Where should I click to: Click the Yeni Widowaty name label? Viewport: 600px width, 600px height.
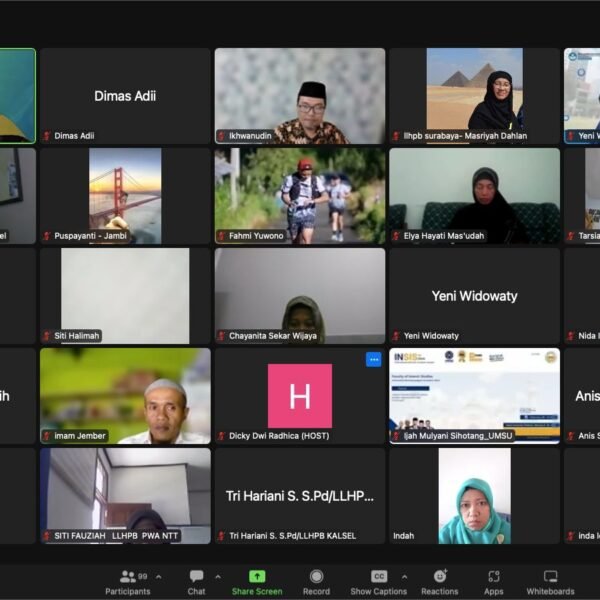431,336
